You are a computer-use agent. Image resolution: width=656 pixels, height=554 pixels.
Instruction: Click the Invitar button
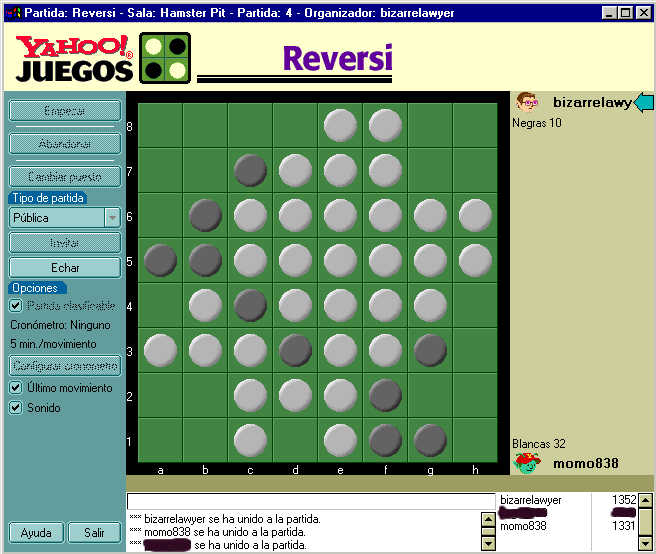pyautogui.click(x=65, y=243)
